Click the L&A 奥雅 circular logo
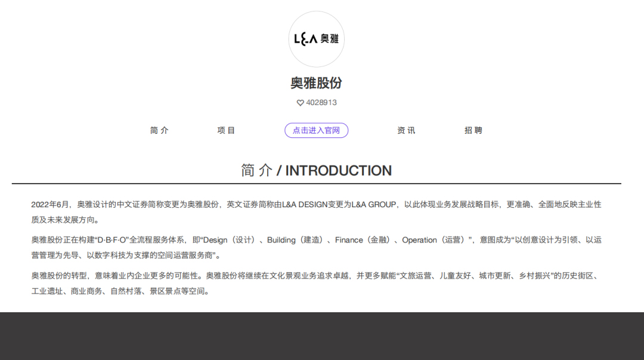644x360 pixels. pos(316,39)
